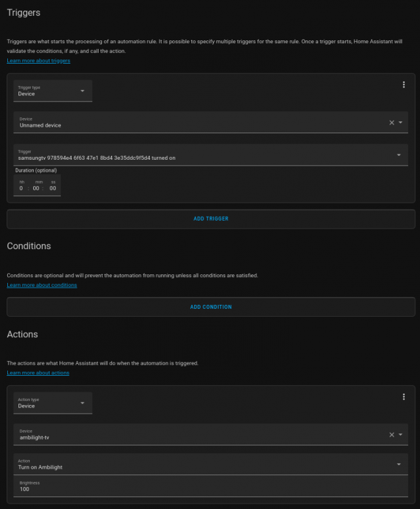Screen dimensions: 420x509
Task: Open the action card three-dot menu
Action: coord(403,396)
